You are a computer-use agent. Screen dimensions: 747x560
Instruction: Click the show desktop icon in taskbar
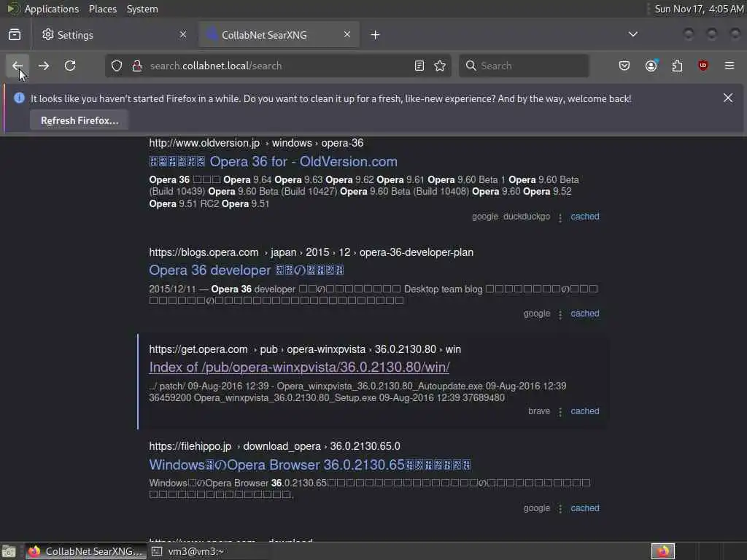[9, 551]
